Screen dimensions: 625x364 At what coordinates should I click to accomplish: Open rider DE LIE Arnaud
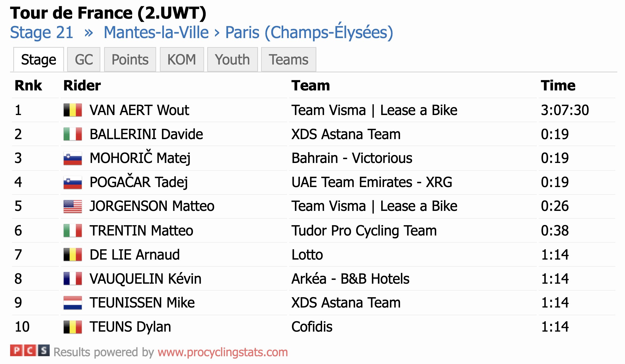point(135,254)
